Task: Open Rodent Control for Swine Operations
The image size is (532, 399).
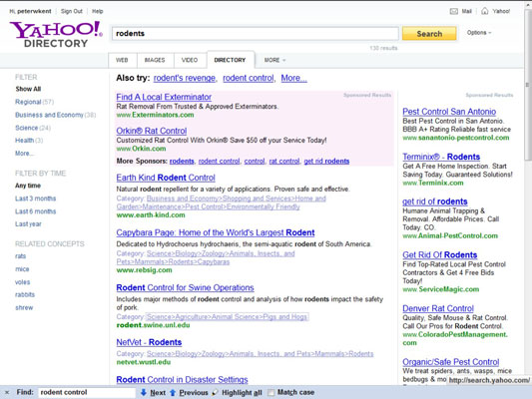Action: [185, 287]
